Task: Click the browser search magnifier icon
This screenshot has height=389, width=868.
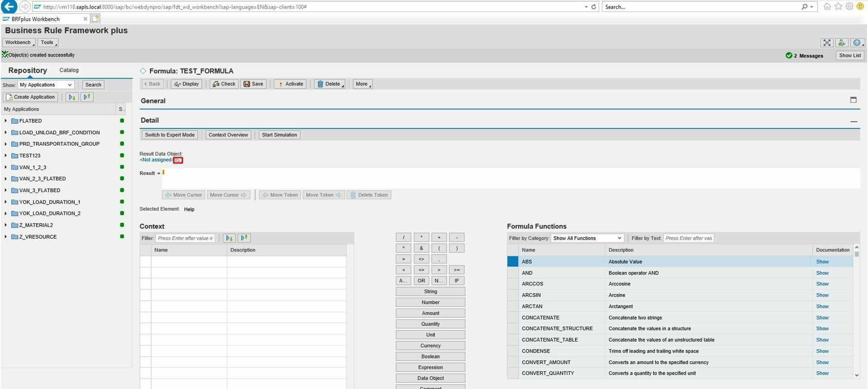Action: pyautogui.click(x=804, y=7)
